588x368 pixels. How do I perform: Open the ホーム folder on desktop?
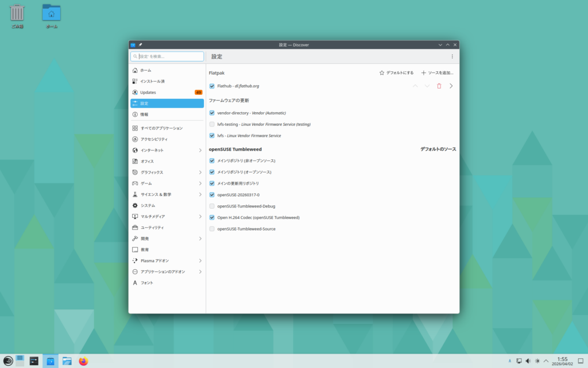click(52, 16)
